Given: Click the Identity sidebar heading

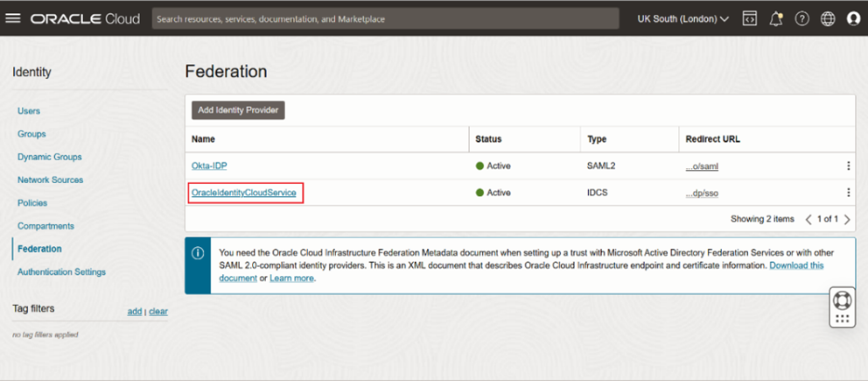Looking at the screenshot, I should [31, 72].
